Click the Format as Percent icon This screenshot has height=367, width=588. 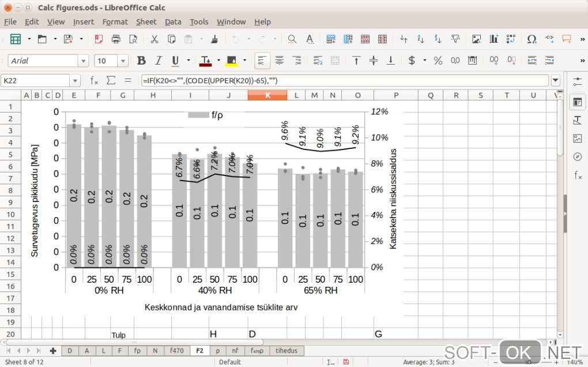pyautogui.click(x=438, y=61)
